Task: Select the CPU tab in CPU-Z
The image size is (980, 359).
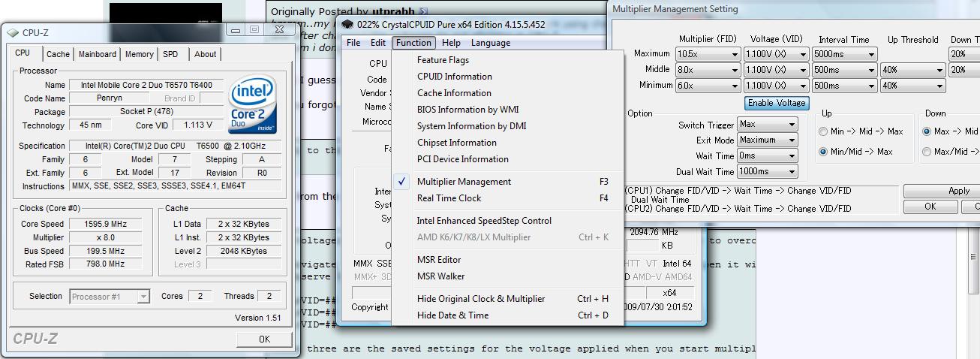Action: [x=23, y=53]
